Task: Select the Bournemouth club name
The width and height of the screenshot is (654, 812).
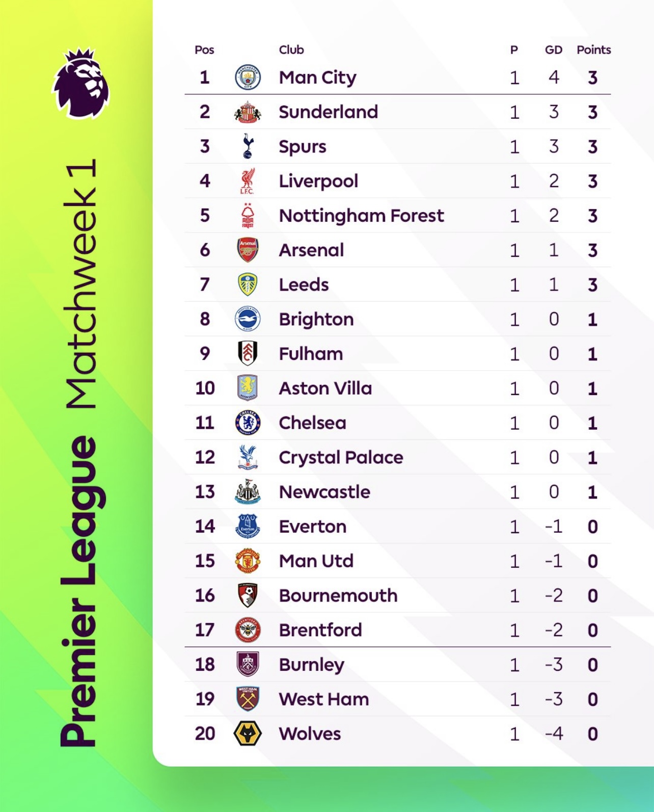Action: [x=338, y=595]
